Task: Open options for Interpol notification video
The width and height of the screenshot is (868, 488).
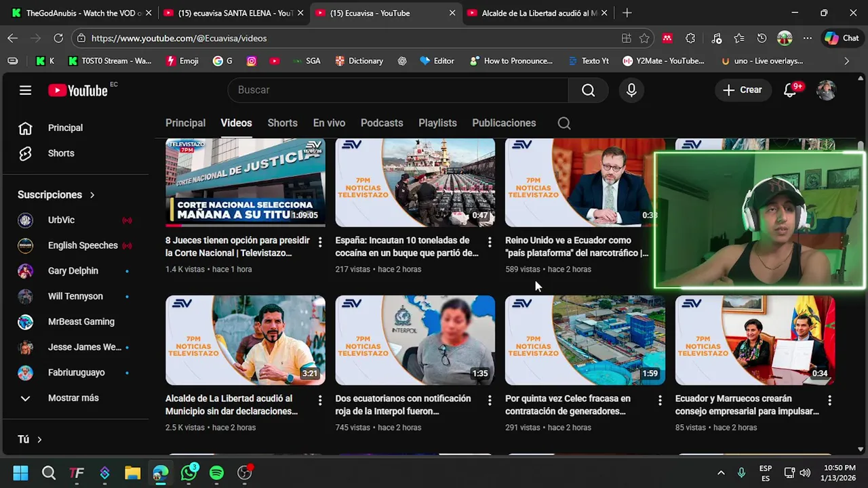Action: click(x=490, y=401)
